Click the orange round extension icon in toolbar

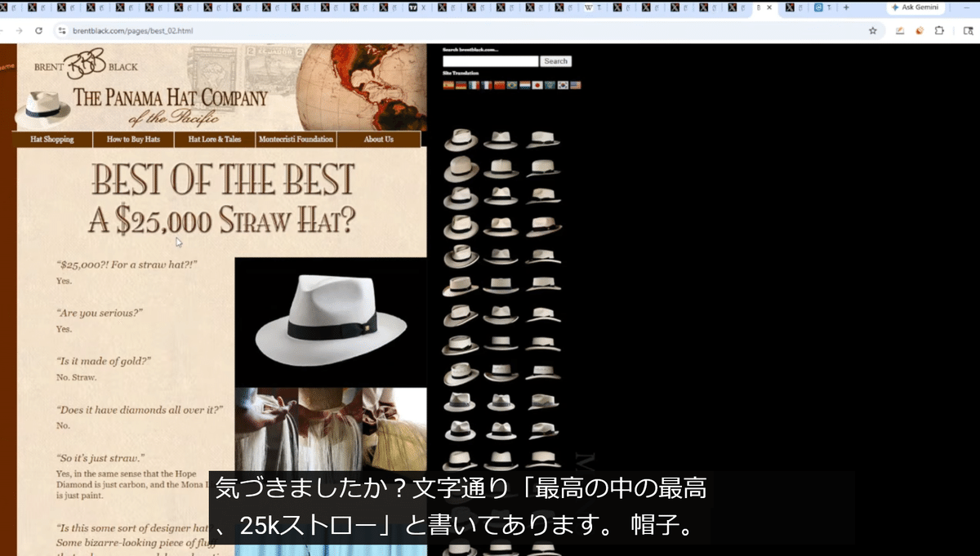click(x=920, y=30)
